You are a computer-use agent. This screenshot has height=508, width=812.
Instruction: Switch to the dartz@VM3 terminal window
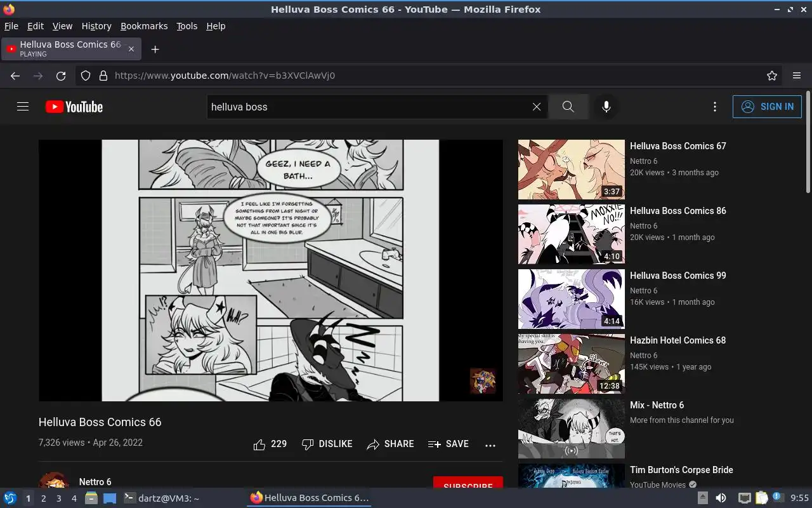coord(162,498)
